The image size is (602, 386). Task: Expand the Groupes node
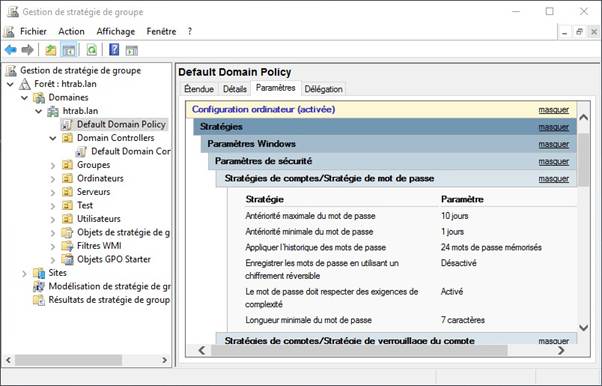[53, 166]
